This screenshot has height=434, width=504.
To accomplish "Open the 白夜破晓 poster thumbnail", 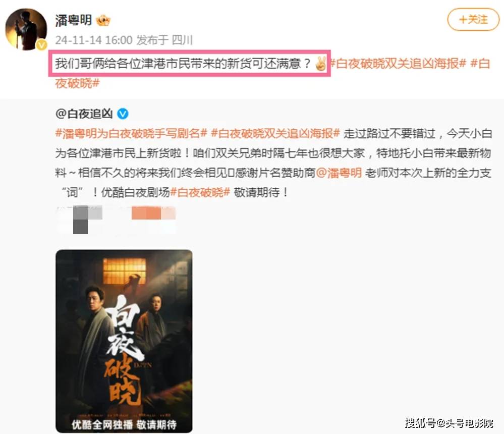I will pos(124,341).
